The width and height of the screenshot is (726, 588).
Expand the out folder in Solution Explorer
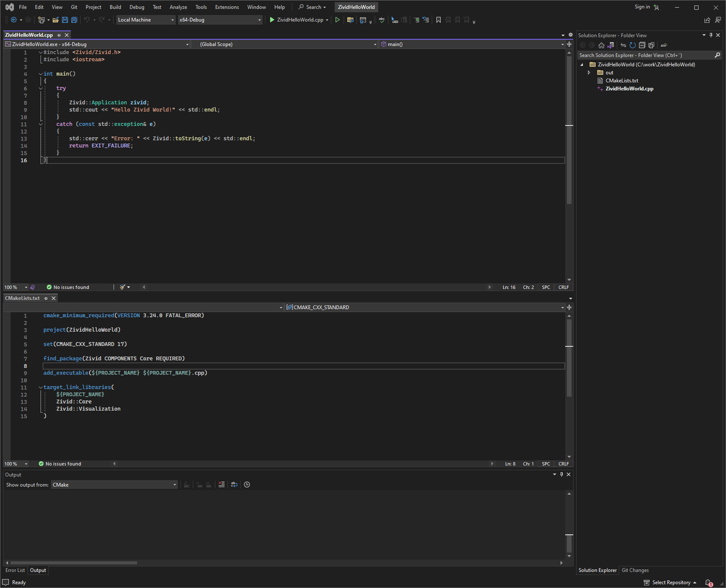click(x=589, y=72)
